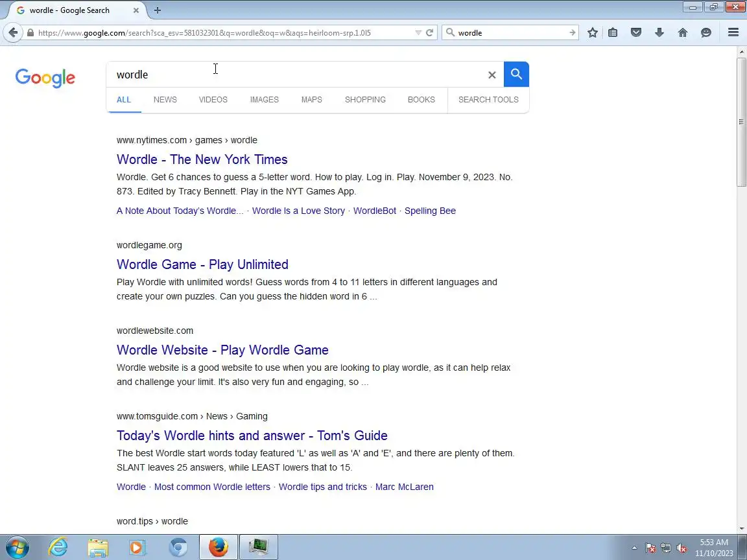747x560 pixels.
Task: Click inside the Google wordle search field
Action: tap(300, 75)
